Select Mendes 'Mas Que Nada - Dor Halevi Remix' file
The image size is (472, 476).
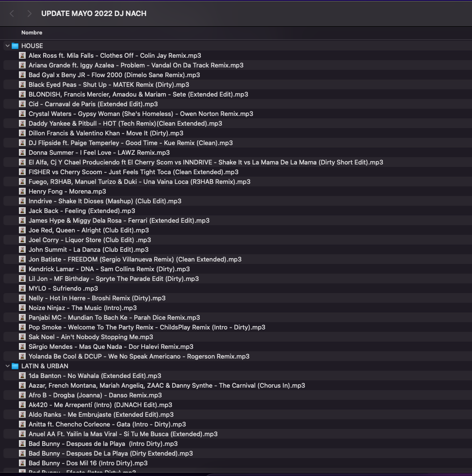111,347
